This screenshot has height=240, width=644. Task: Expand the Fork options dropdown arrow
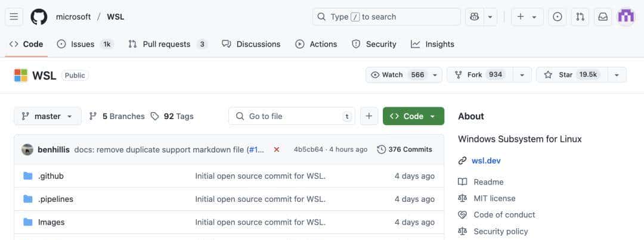point(522,74)
